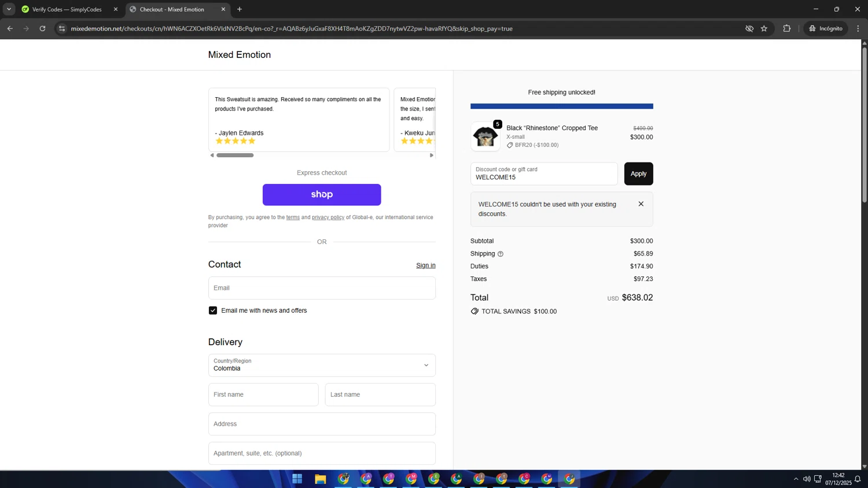Click the site information icon
Viewport: 868px width, 488px height.
click(x=62, y=28)
